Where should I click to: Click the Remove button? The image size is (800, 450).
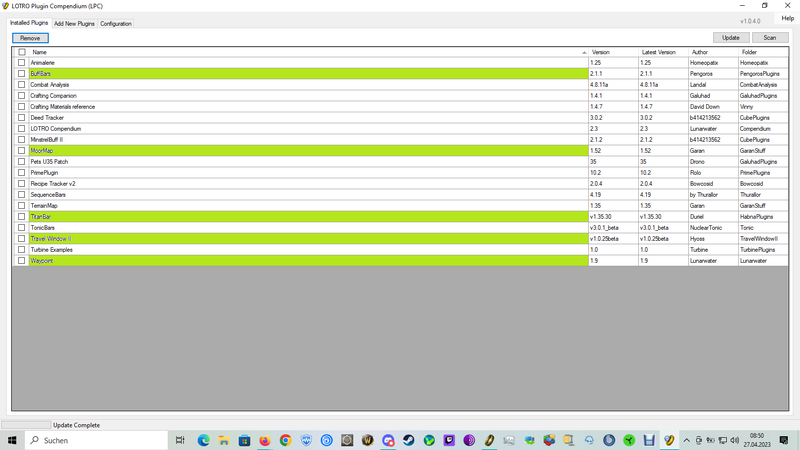click(x=30, y=38)
